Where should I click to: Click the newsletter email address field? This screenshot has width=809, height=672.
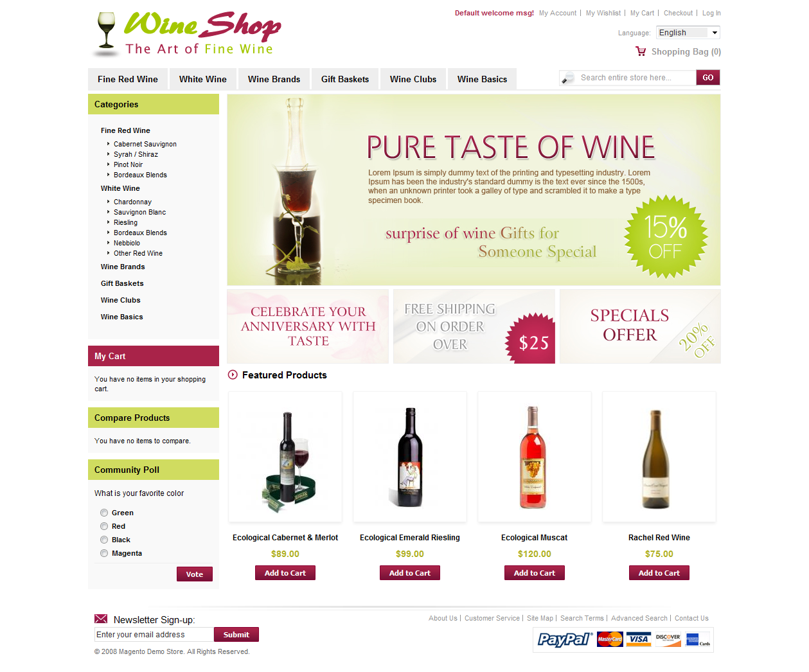[154, 635]
